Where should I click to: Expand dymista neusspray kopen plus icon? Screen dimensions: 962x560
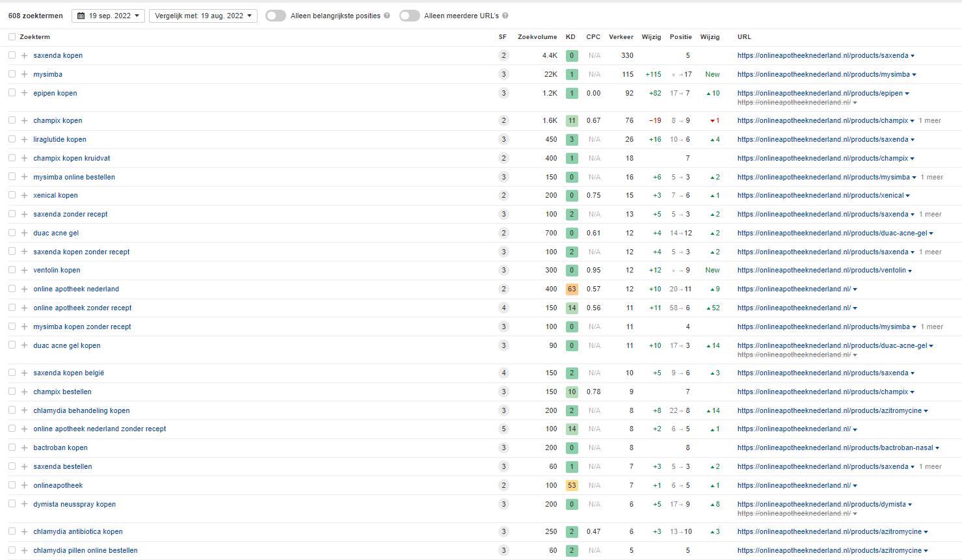(x=25, y=505)
